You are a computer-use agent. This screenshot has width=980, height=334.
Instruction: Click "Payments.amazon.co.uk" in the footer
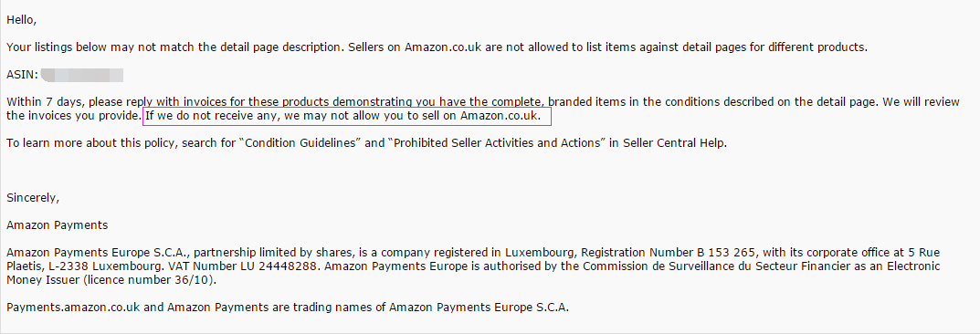(68, 308)
